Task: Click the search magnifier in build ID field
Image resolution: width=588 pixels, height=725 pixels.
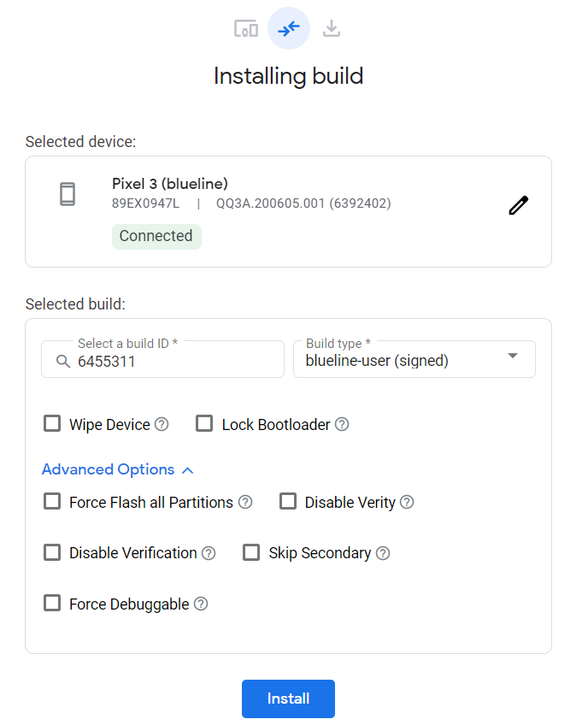Action: [x=63, y=361]
